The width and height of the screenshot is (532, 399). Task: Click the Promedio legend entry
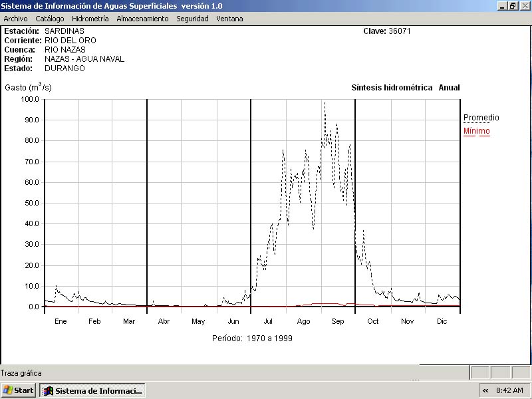coord(481,118)
